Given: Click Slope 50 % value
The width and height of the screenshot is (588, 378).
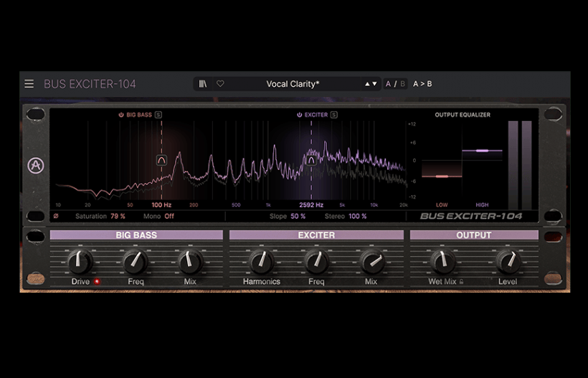Looking at the screenshot, I should click(x=298, y=216).
